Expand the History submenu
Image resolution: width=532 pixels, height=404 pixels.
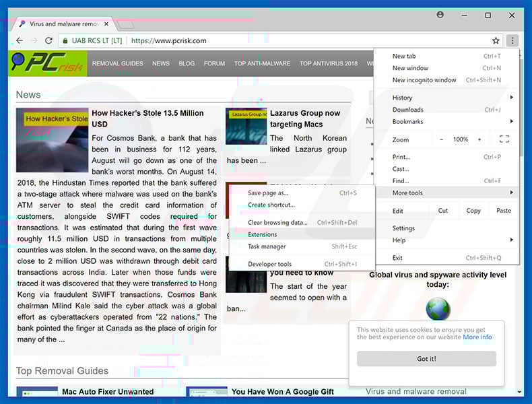coord(447,98)
